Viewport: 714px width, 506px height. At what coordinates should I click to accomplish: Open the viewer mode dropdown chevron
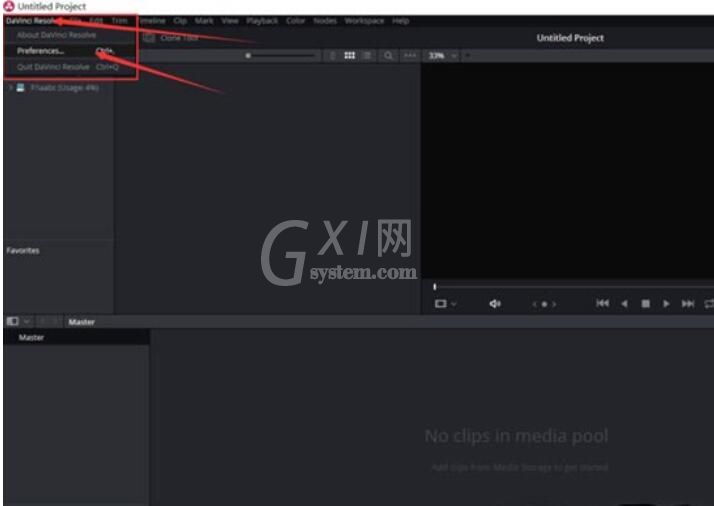pyautogui.click(x=454, y=304)
